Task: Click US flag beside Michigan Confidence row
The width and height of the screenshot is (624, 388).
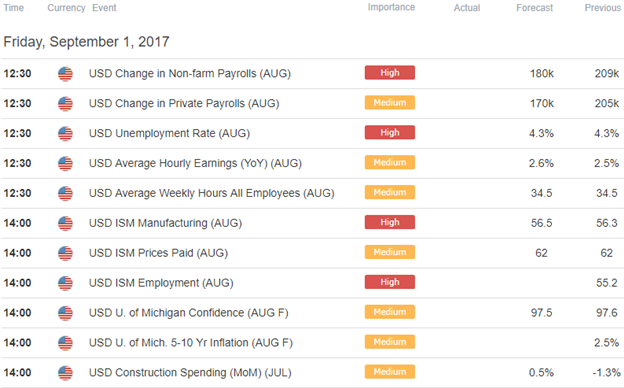Action: click(65, 313)
